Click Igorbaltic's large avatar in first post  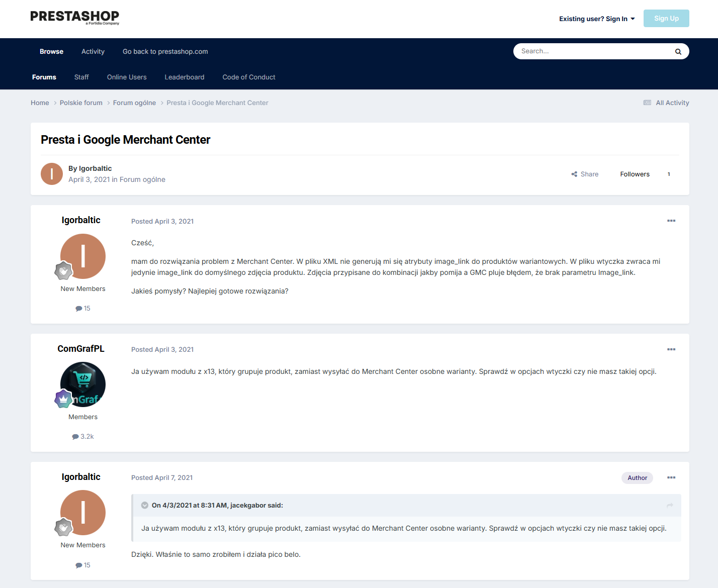pos(83,256)
